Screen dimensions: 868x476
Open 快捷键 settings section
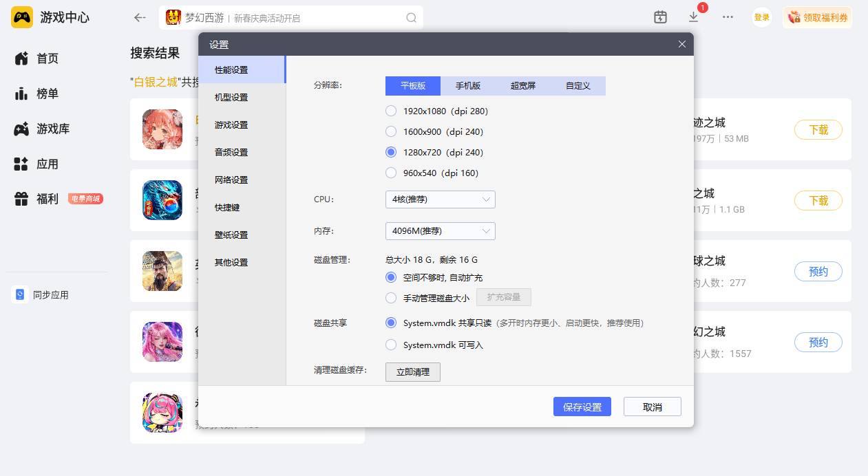242,207
